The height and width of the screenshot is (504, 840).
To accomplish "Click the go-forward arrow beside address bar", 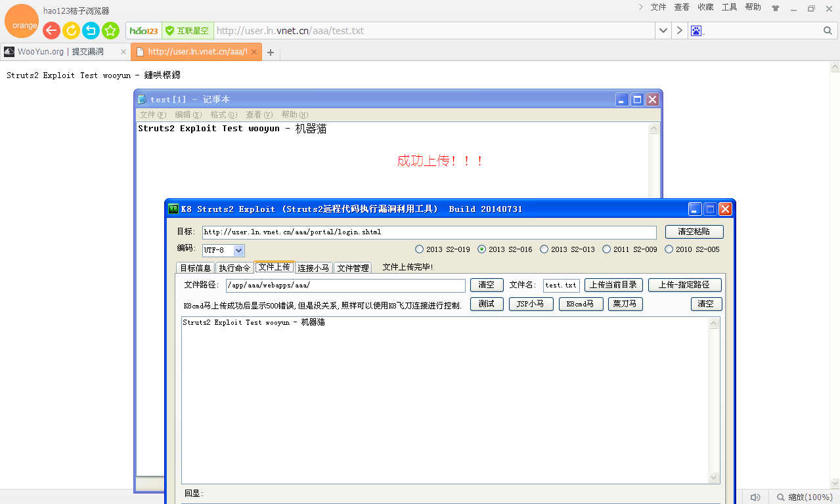I will tap(679, 31).
